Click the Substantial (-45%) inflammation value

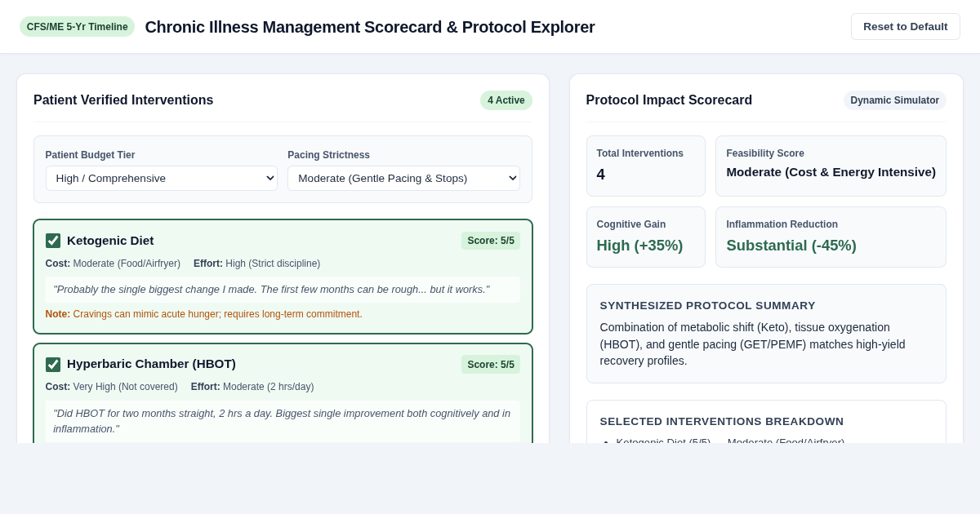pos(791,246)
